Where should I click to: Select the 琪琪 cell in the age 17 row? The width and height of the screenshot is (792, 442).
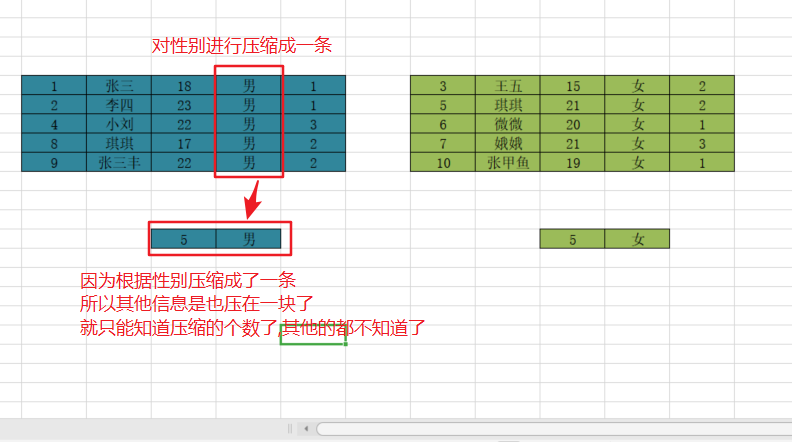click(x=119, y=143)
